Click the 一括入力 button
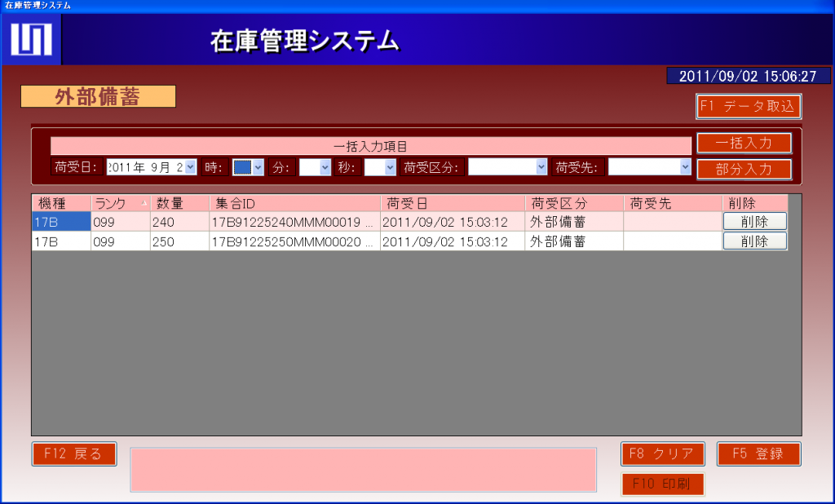 click(744, 144)
